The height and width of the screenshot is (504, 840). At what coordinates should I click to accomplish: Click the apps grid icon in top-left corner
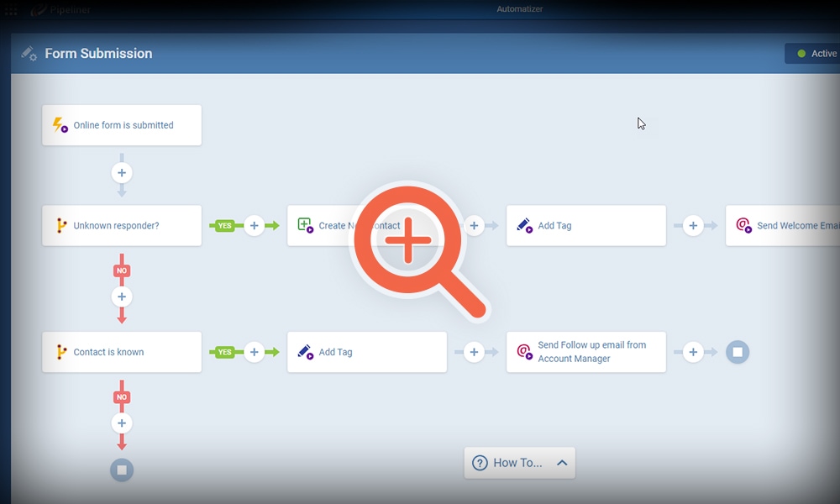click(11, 10)
